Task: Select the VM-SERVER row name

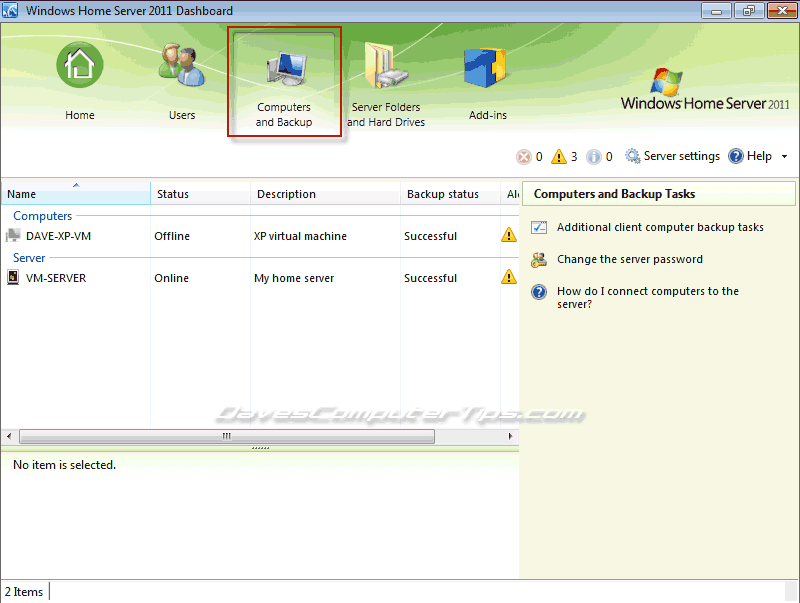Action: click(x=56, y=278)
